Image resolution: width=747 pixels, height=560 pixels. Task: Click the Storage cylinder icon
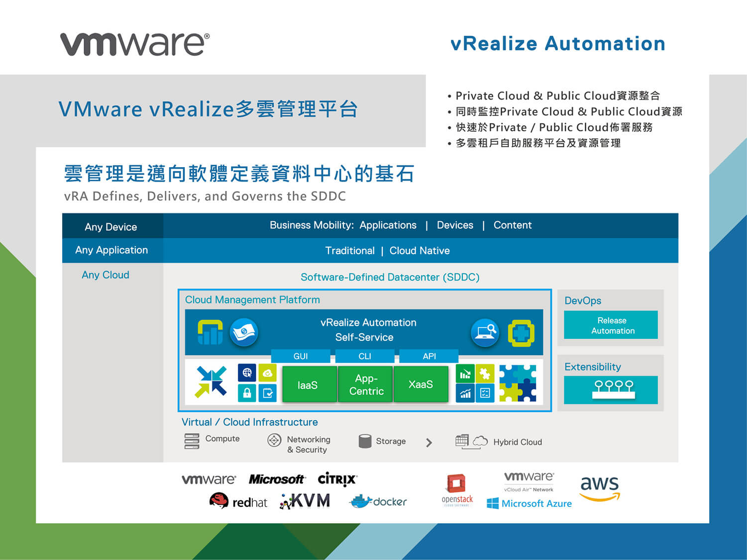click(x=365, y=441)
